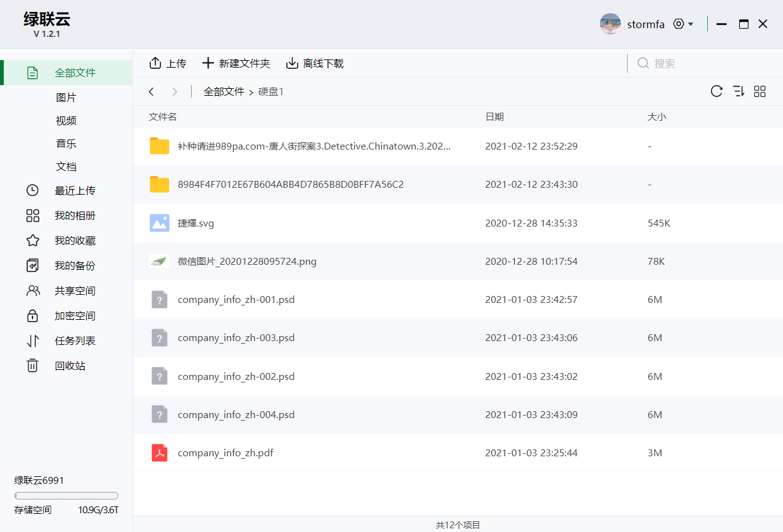
Task: Click 全部文件 in the breadcrumb path
Action: [x=224, y=91]
